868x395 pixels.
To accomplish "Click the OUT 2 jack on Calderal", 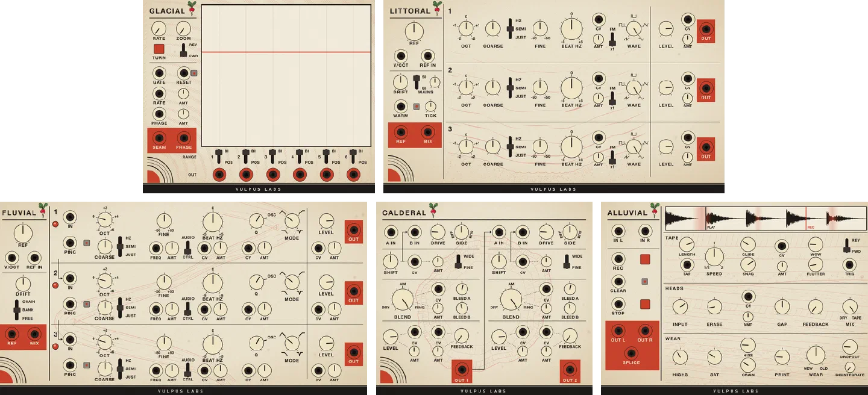I will pyautogui.click(x=570, y=369).
